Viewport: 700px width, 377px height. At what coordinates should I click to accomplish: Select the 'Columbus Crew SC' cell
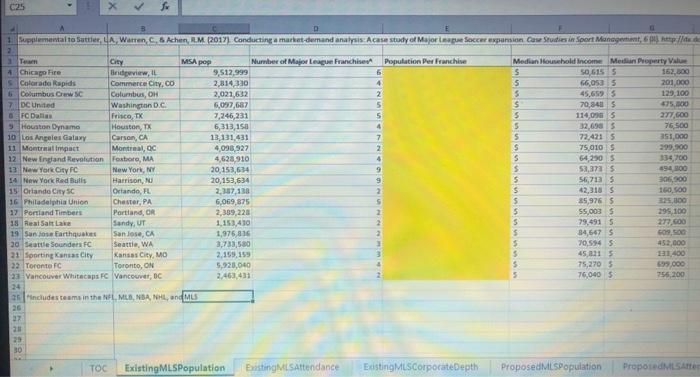pos(64,94)
